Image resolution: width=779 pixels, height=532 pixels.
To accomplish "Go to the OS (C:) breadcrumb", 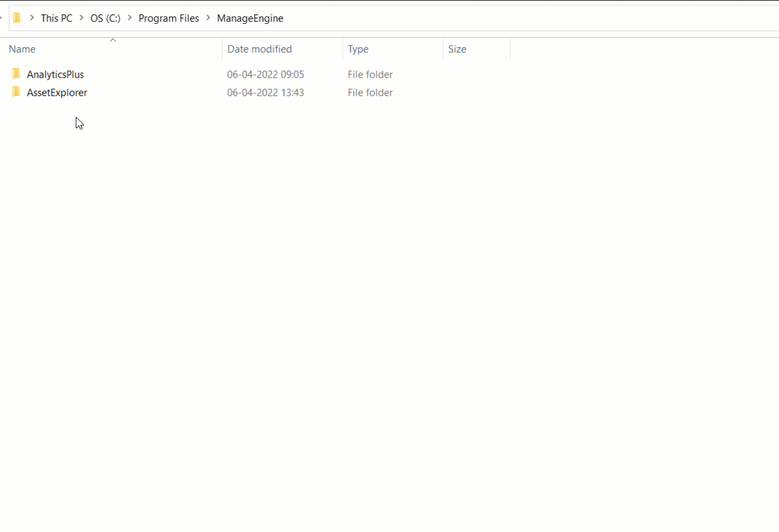I will [x=105, y=18].
